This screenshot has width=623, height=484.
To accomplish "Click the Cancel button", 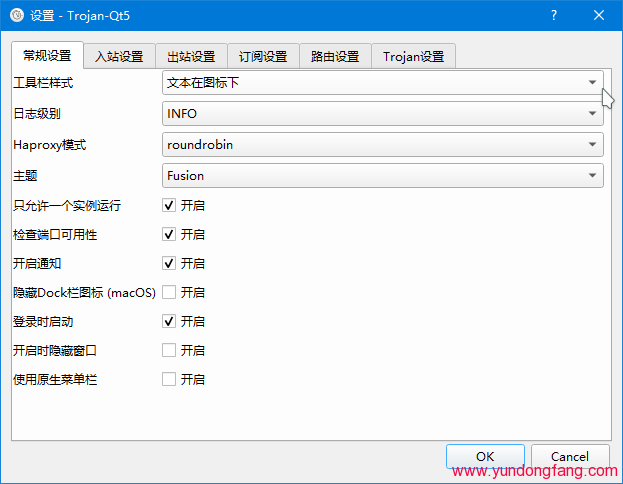I will click(x=570, y=457).
